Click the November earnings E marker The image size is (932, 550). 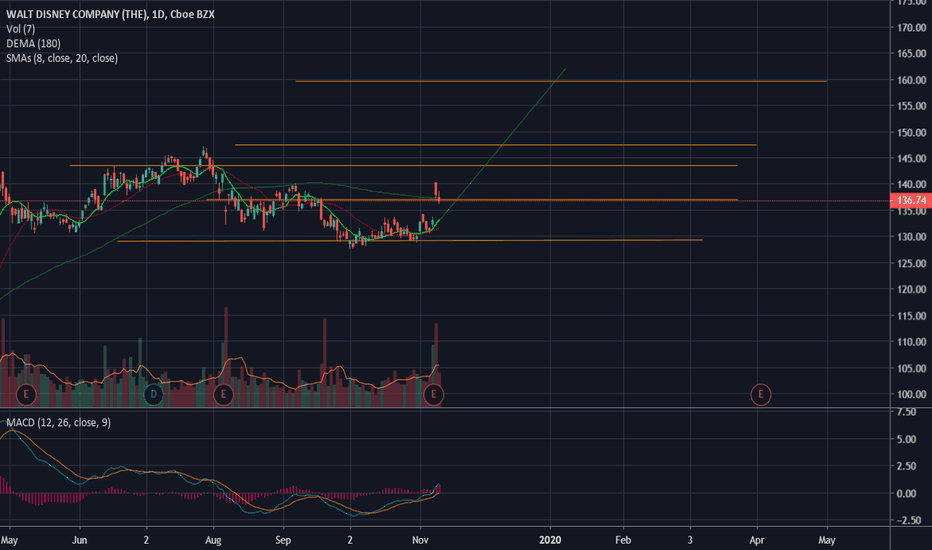[433, 394]
